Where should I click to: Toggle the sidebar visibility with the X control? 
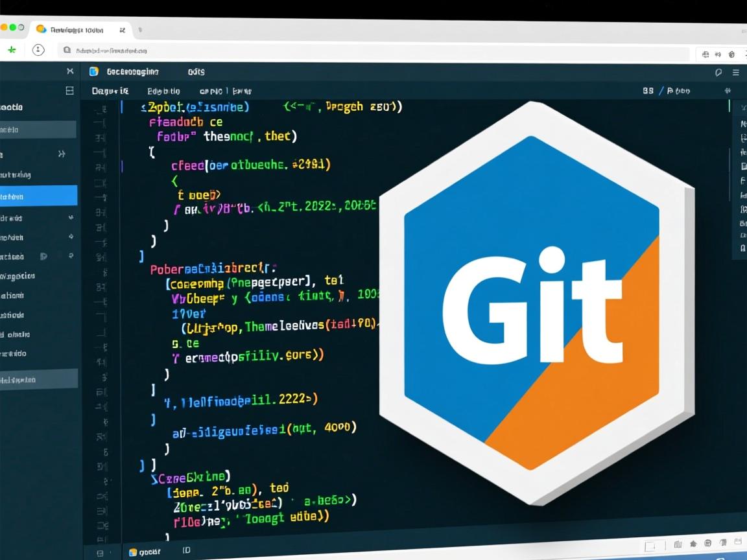pos(69,71)
